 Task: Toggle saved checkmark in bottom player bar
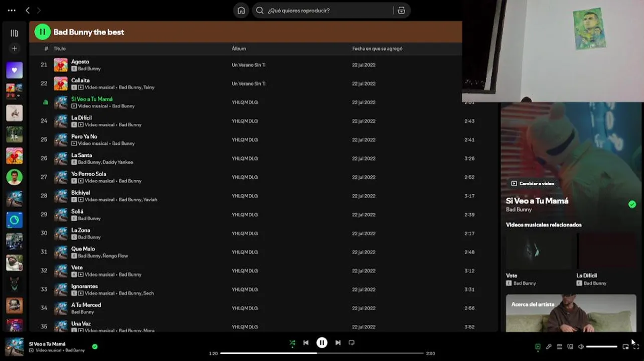95,346
